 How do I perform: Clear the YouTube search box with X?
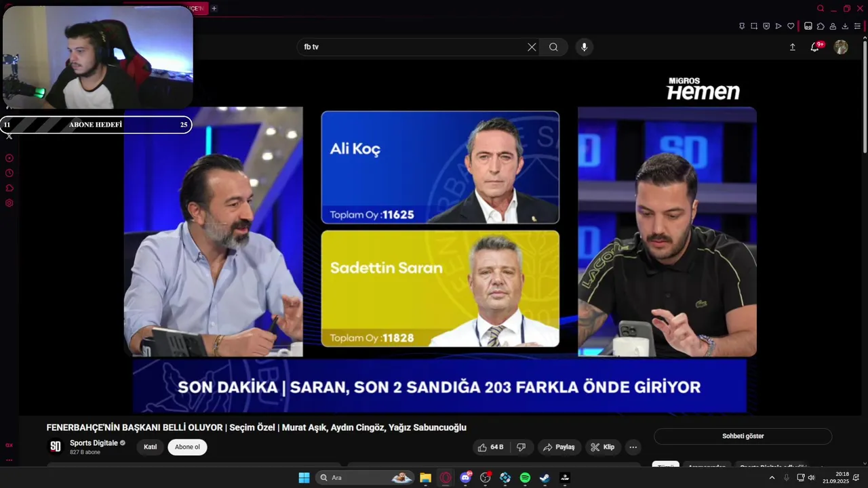coord(532,47)
